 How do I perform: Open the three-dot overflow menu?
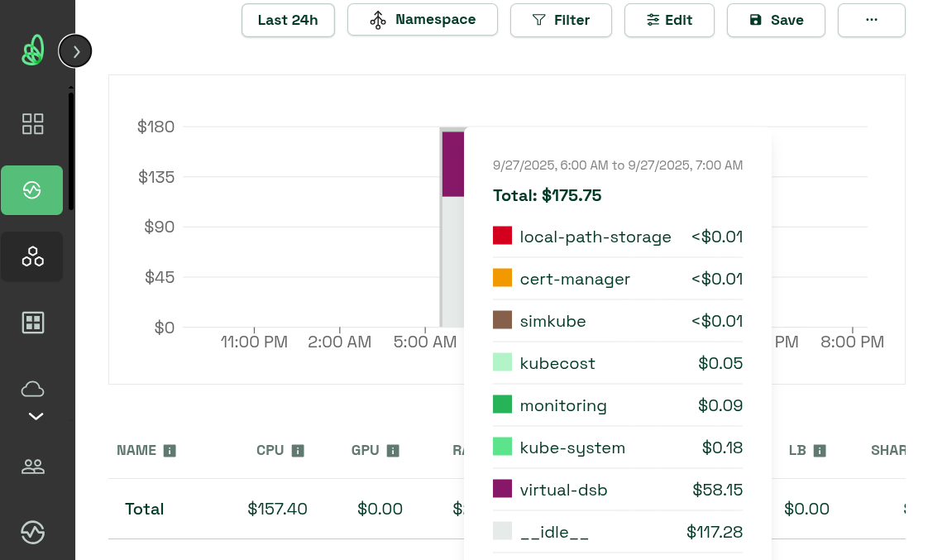871,20
